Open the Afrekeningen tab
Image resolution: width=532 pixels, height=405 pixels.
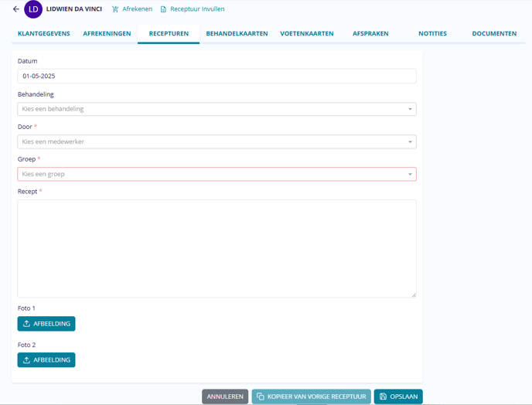tap(107, 34)
